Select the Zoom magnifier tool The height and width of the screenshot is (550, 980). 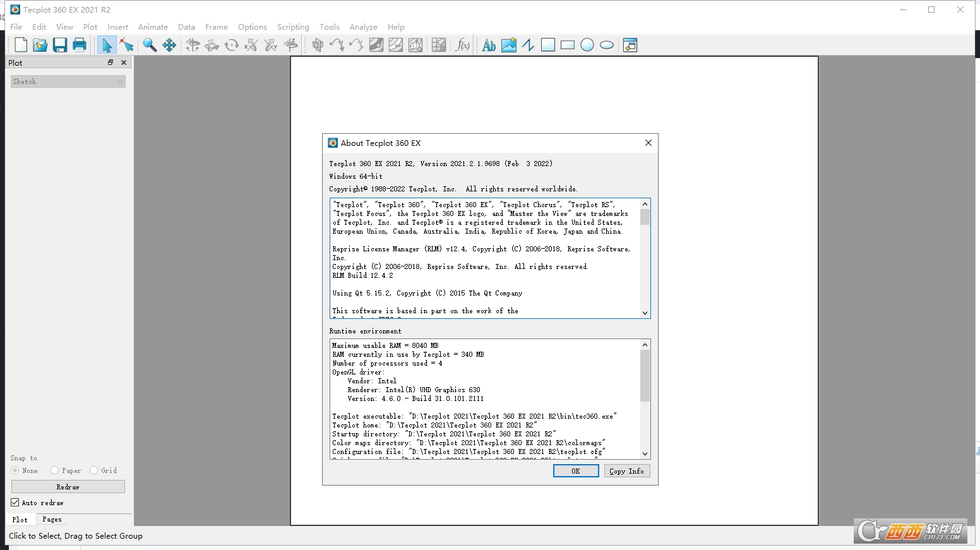pos(150,45)
